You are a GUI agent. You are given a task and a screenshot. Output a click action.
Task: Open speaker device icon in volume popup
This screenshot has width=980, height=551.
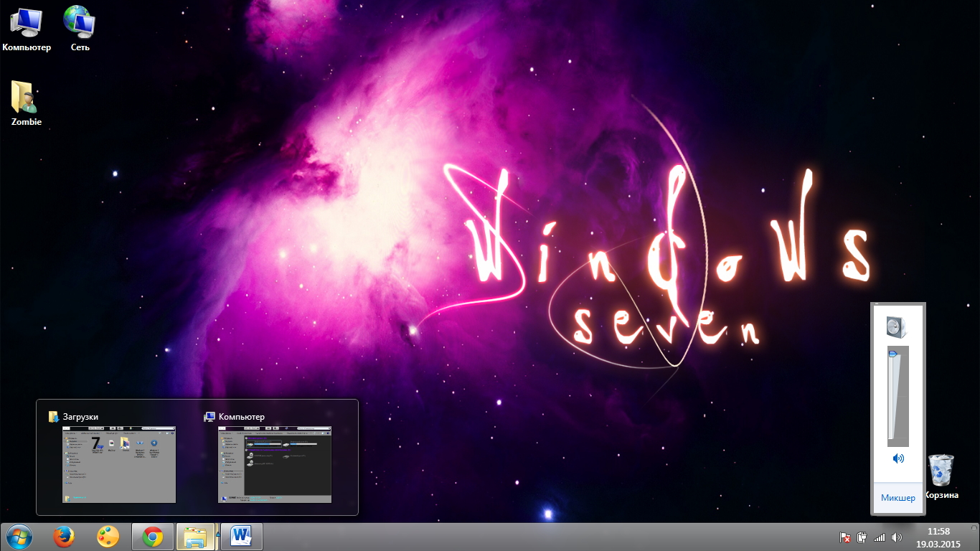click(x=896, y=328)
